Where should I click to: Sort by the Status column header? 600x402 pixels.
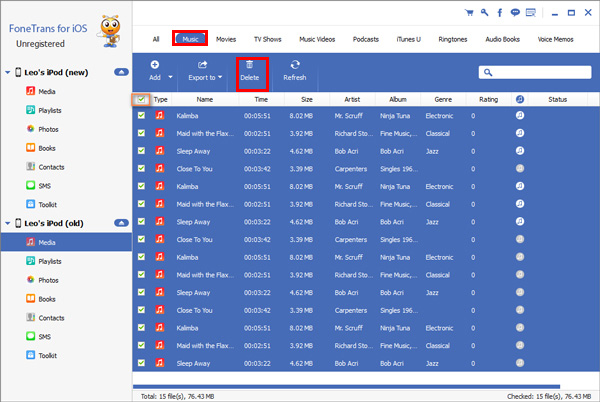[x=558, y=99]
